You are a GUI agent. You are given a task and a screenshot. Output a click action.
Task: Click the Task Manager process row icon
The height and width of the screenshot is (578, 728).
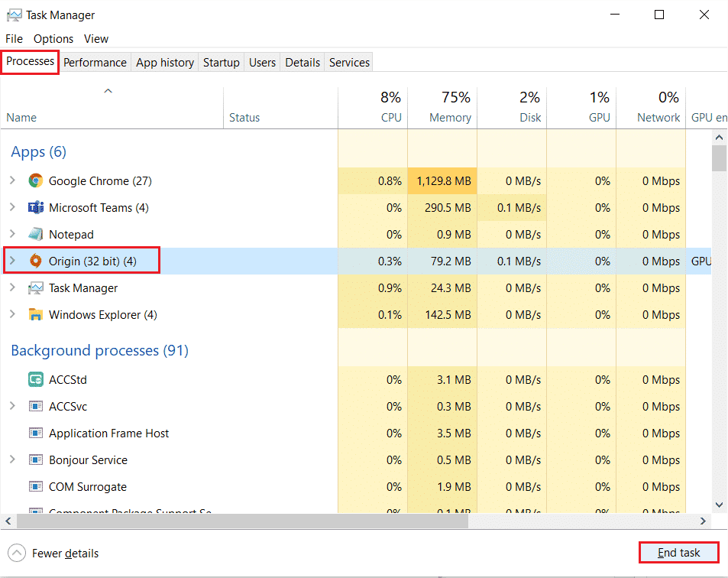pyautogui.click(x=35, y=288)
